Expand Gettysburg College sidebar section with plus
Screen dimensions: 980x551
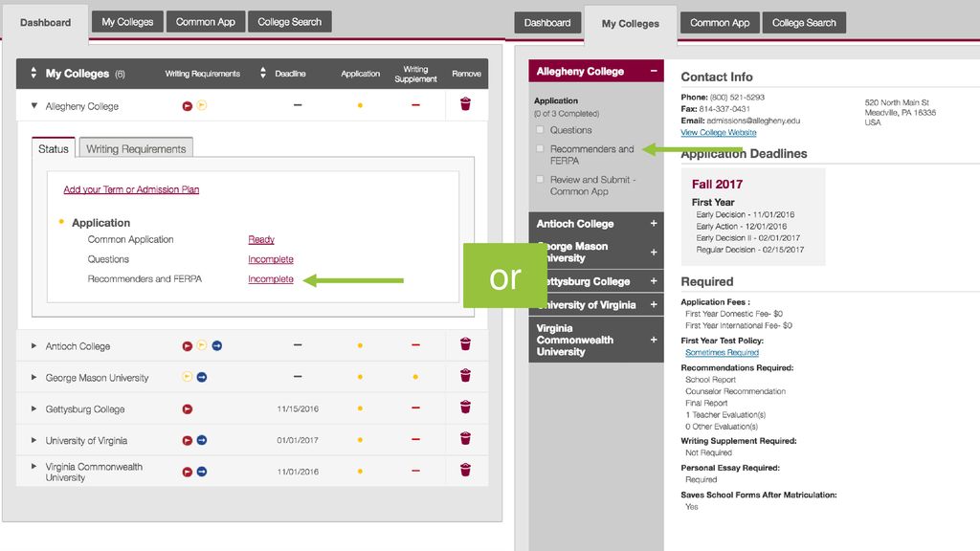pyautogui.click(x=654, y=281)
